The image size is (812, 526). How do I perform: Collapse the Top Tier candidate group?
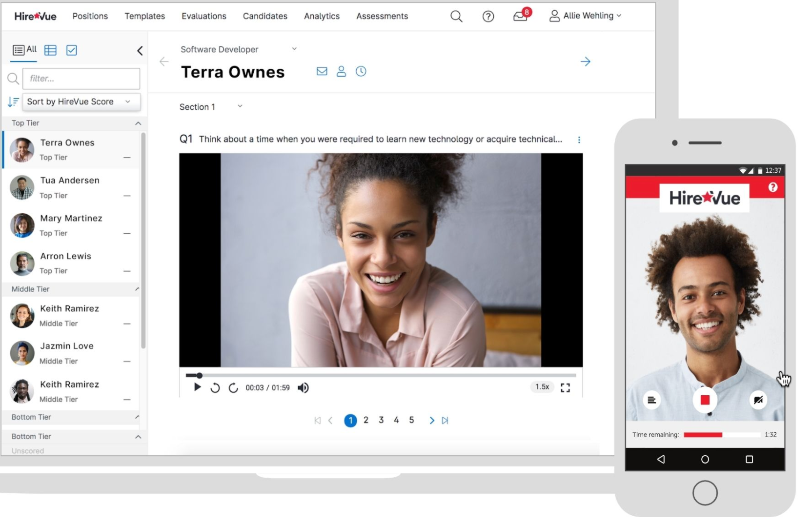[x=138, y=123]
